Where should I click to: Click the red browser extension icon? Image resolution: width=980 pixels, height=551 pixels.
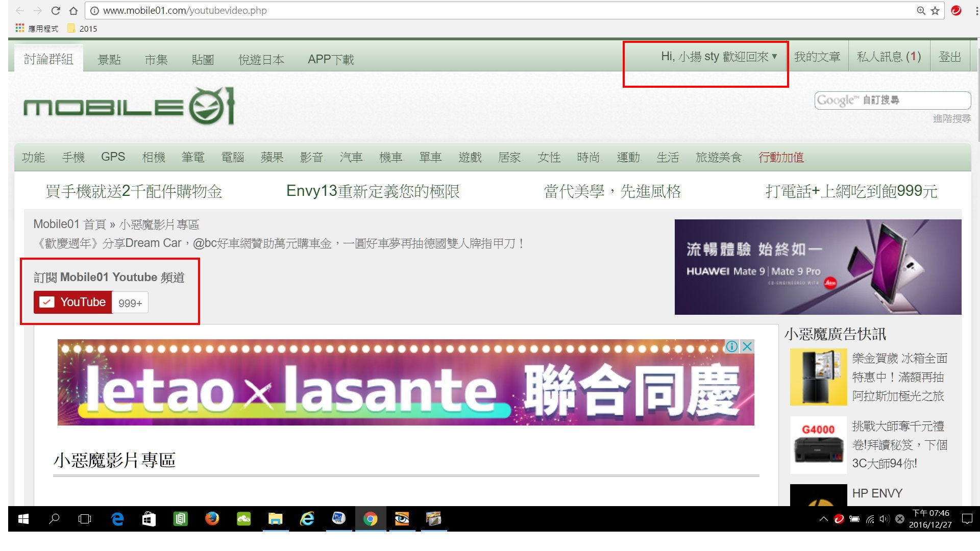pos(956,10)
